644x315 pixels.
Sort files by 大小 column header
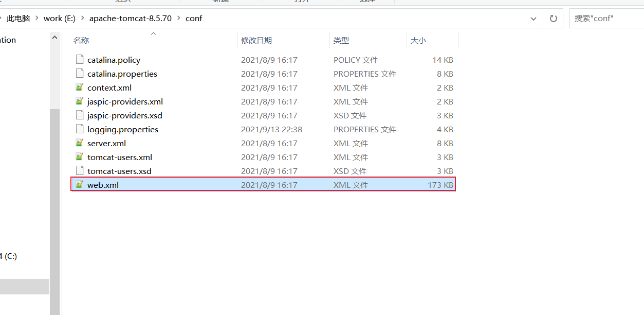[418, 40]
